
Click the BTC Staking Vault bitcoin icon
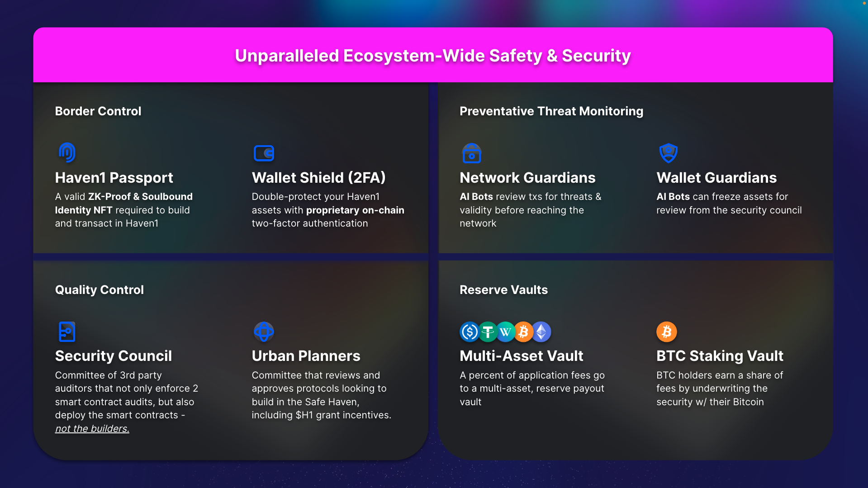666,332
